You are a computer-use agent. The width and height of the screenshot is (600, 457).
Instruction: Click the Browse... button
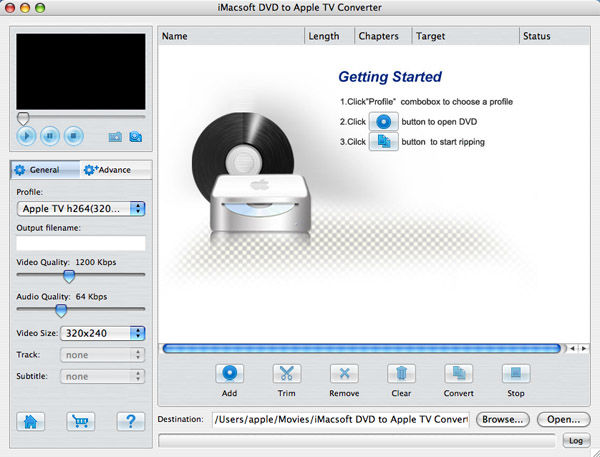(x=503, y=419)
